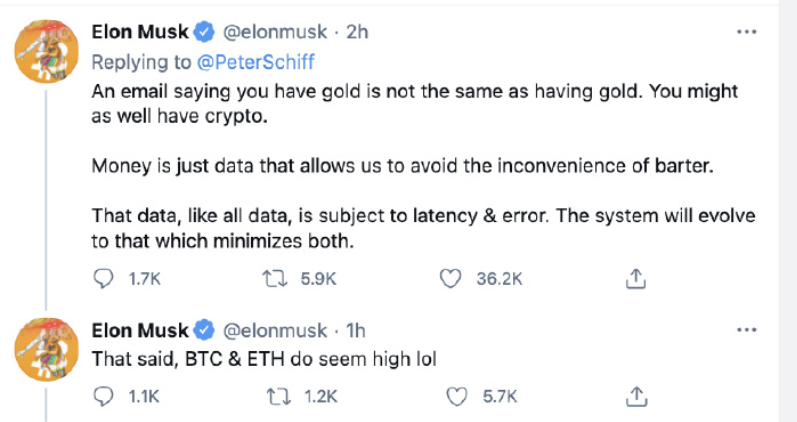Image resolution: width=797 pixels, height=422 pixels.
Task: Share the first tweet about gold
Action: pos(633,280)
